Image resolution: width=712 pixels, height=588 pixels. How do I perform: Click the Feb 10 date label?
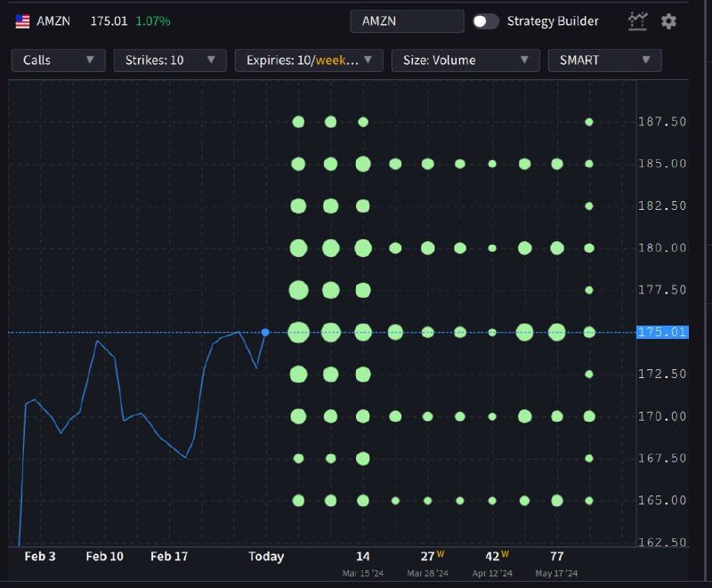104,557
